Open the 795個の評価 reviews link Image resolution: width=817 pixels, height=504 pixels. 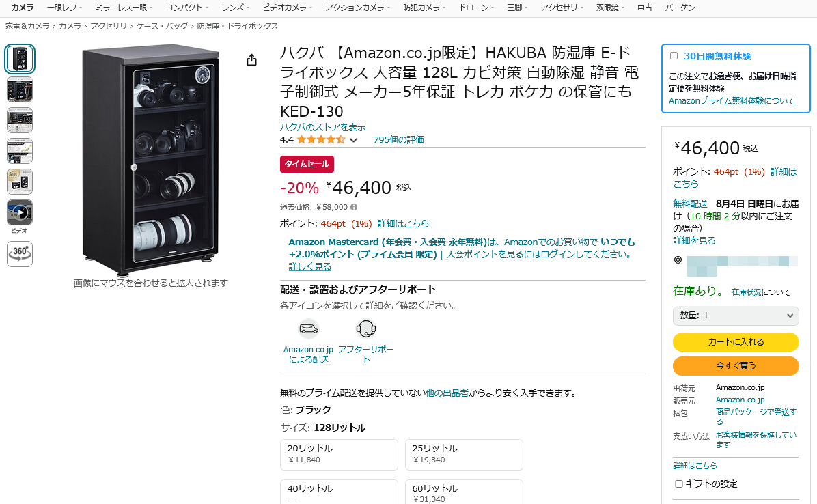point(399,139)
